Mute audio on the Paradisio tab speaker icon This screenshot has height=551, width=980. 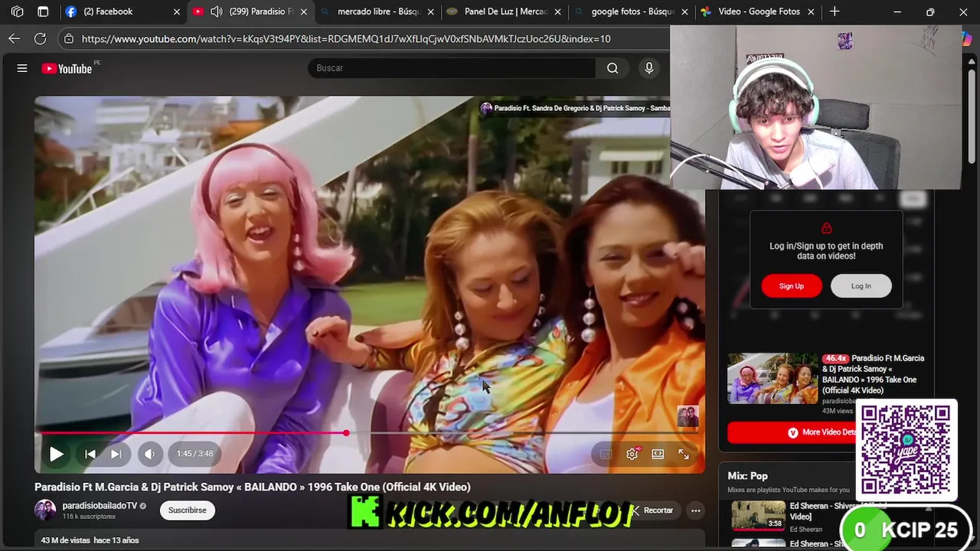point(217,11)
